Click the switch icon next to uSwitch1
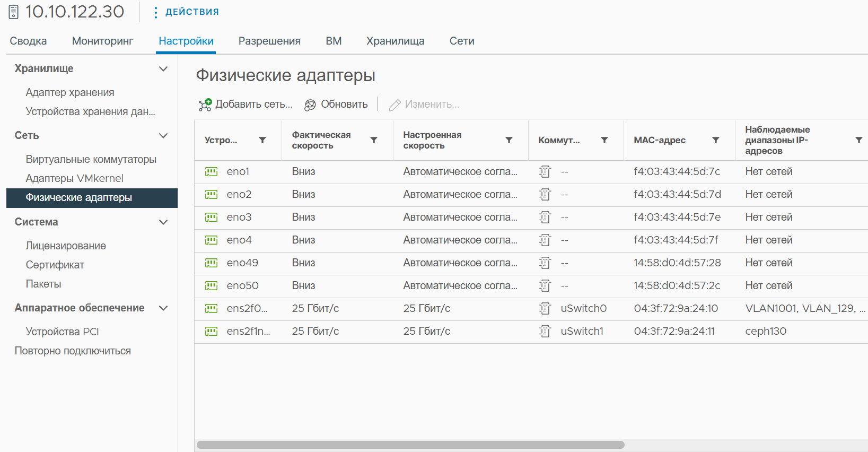 click(545, 332)
